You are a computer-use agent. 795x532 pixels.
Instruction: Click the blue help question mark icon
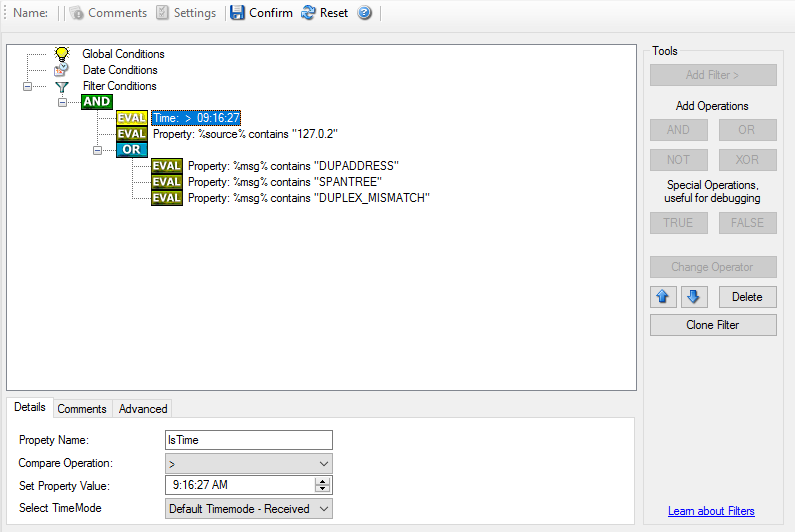click(x=365, y=13)
